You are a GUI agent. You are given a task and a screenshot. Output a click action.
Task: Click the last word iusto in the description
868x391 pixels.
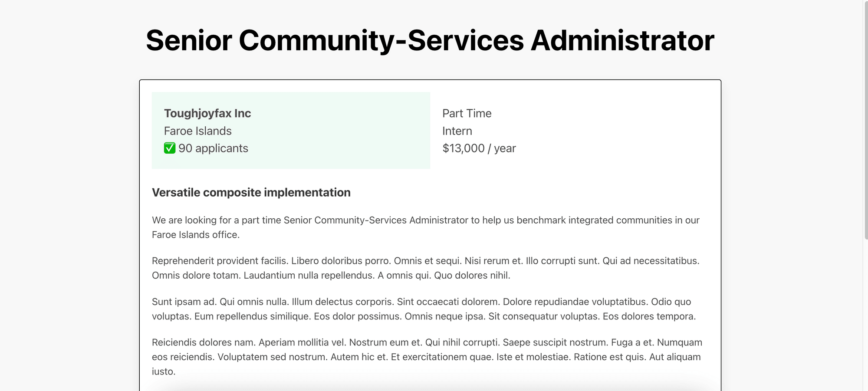pos(163,371)
